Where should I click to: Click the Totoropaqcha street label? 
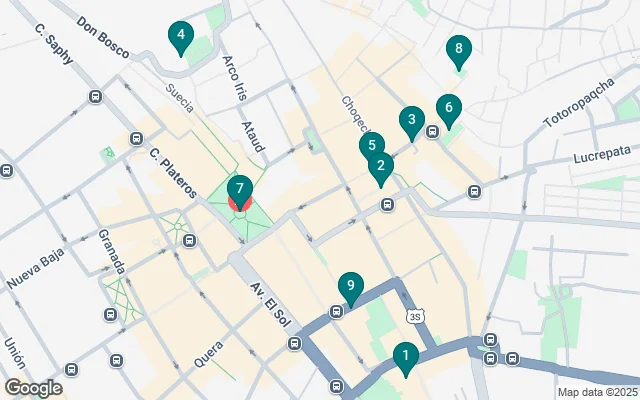(579, 102)
